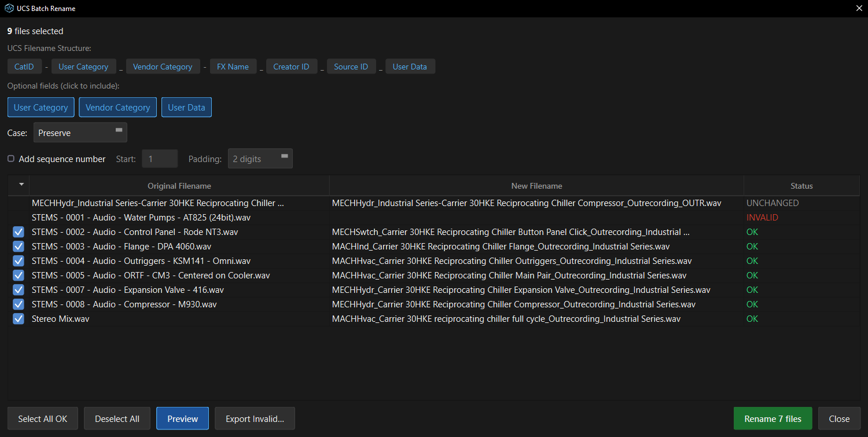Click the User Category structure chip
The height and width of the screenshot is (437, 868).
tap(83, 67)
